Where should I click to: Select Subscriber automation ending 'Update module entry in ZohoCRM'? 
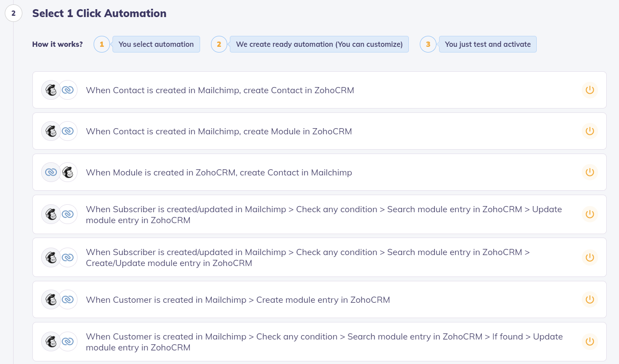tap(320, 214)
